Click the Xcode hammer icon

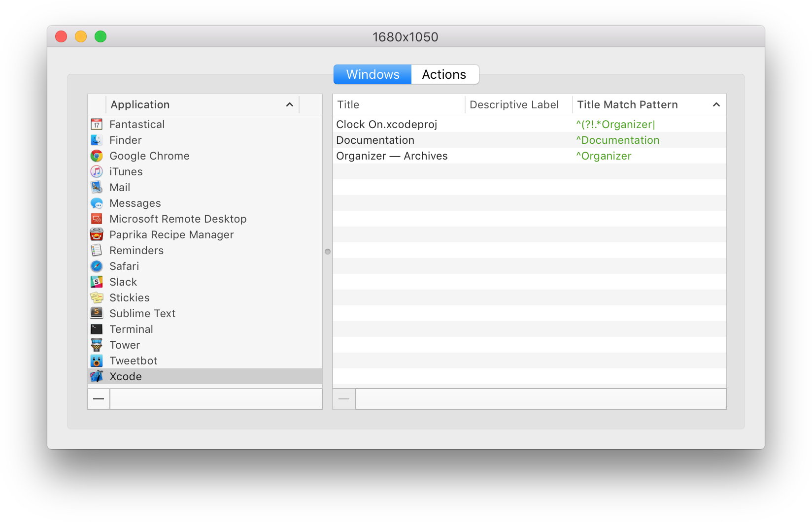[97, 376]
